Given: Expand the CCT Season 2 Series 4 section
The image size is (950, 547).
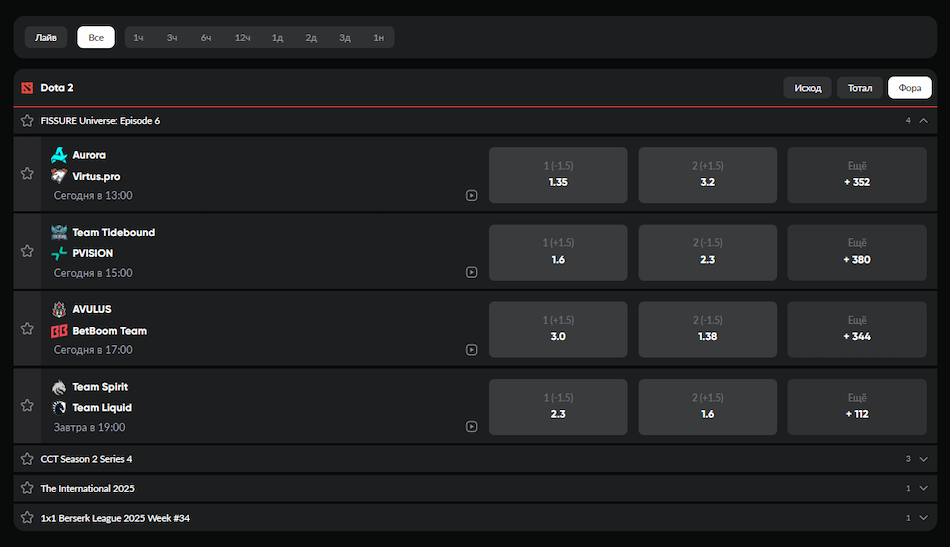Looking at the screenshot, I should point(923,459).
